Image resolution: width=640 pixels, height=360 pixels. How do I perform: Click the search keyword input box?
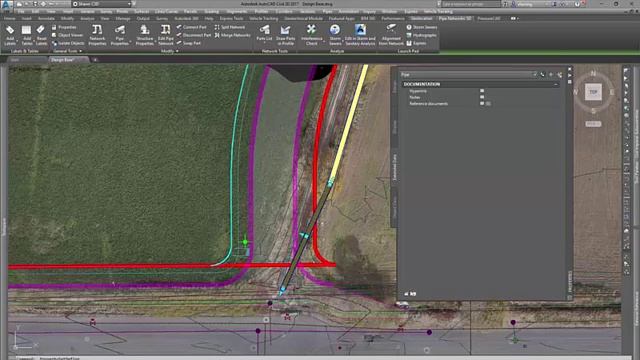[x=471, y=4]
